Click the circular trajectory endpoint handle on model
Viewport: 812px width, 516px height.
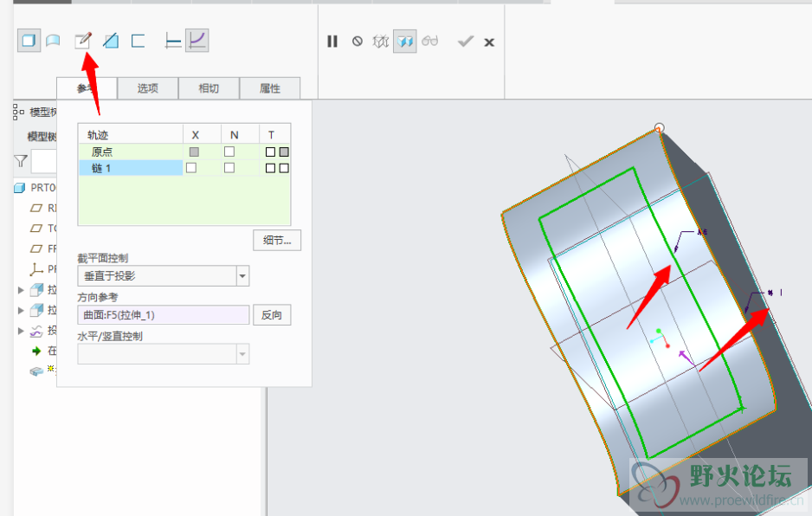(659, 127)
